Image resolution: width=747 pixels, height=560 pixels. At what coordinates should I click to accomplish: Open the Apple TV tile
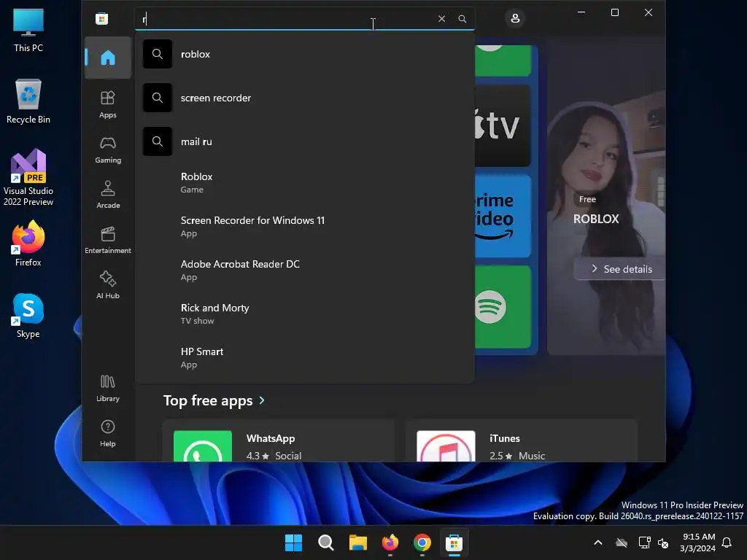point(503,125)
